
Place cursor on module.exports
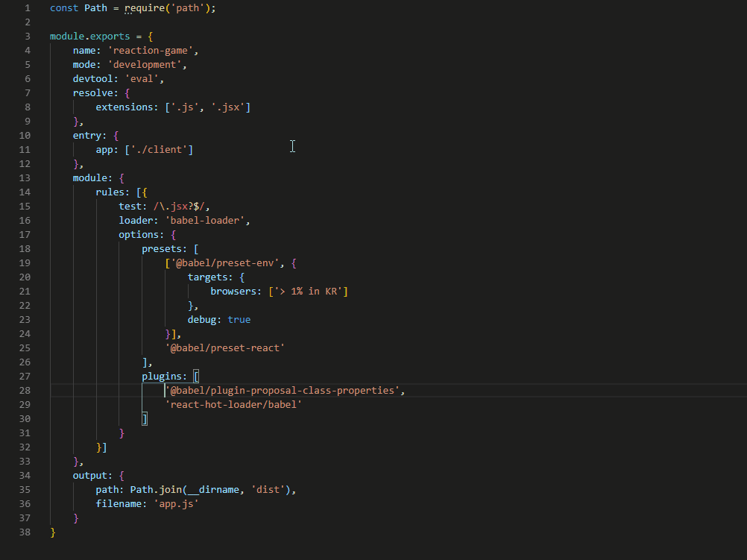pos(90,37)
